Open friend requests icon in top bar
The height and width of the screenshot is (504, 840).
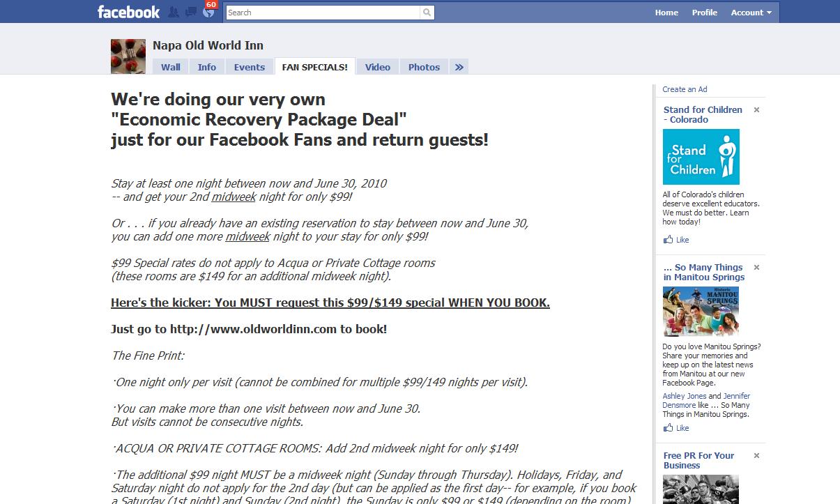[x=174, y=13]
